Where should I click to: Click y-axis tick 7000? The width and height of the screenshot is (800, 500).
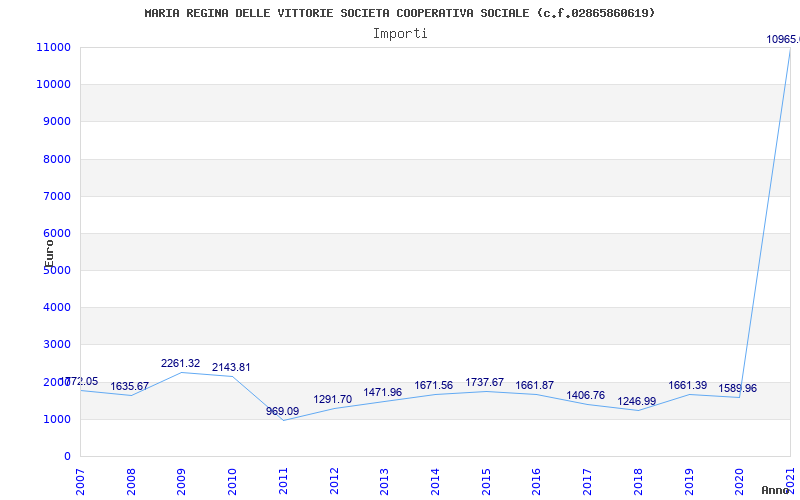57,196
